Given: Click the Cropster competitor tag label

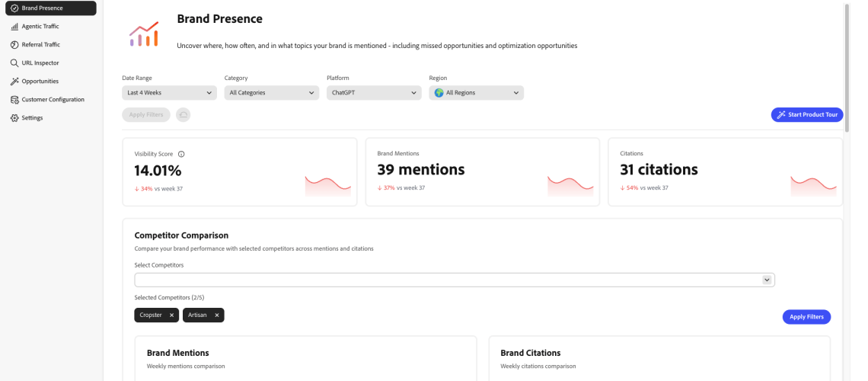Looking at the screenshot, I should 151,315.
